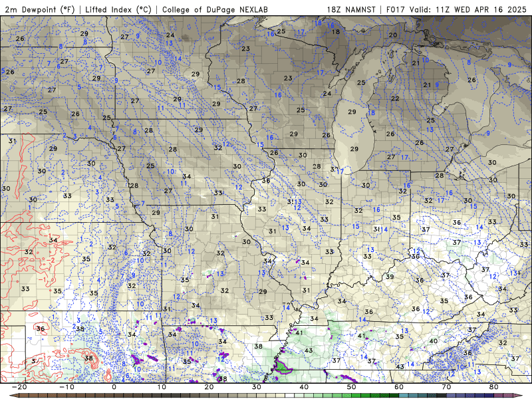Click the '20' label on color scale
Screen dimensions: 532x399
[x=209, y=387]
